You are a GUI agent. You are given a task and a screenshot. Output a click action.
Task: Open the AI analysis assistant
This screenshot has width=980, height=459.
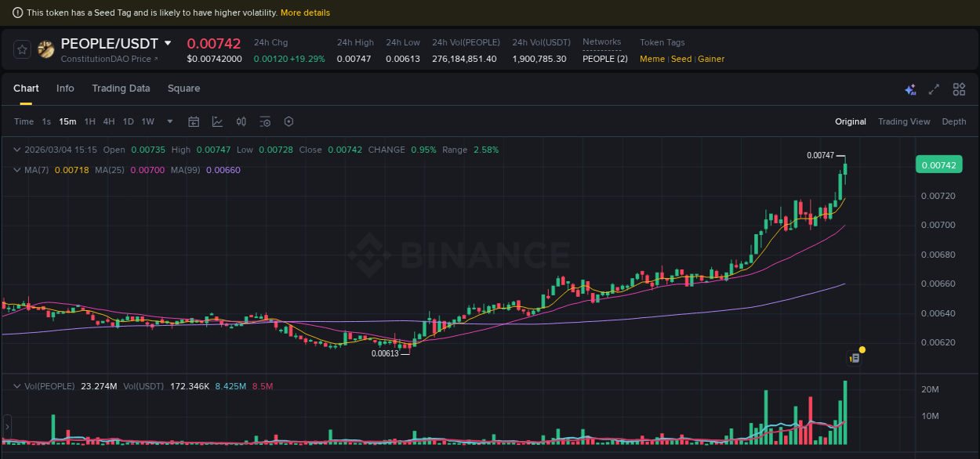[x=910, y=90]
